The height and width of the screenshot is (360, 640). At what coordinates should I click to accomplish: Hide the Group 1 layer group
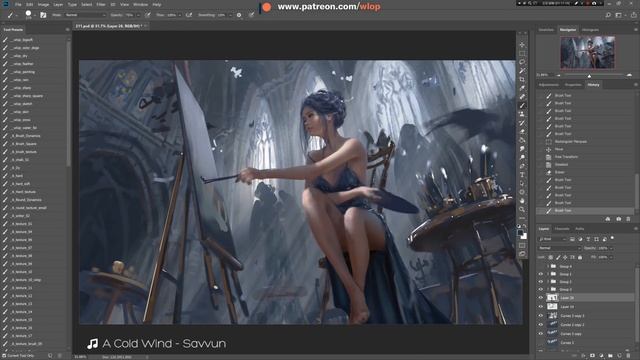[541, 274]
